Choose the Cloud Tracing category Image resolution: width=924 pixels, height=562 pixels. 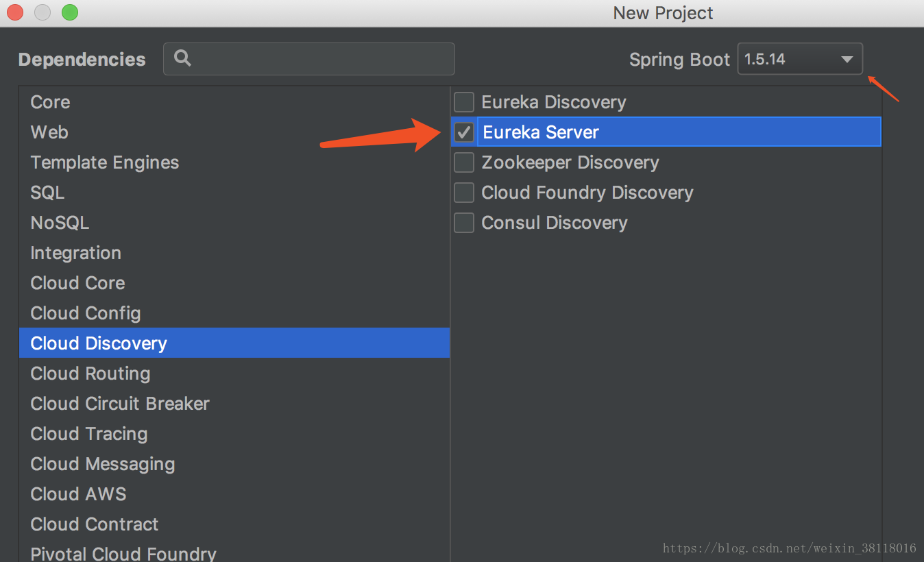pos(234,434)
